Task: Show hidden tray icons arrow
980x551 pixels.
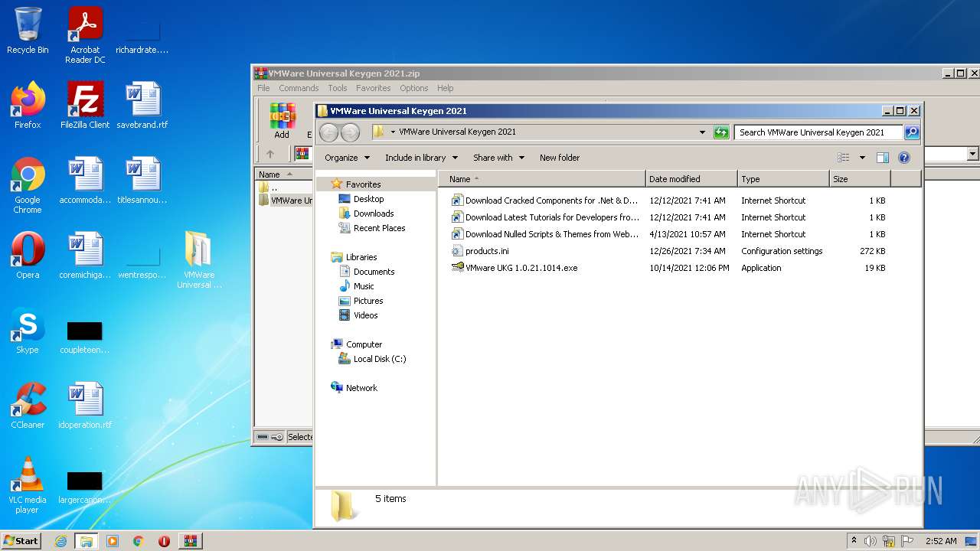Action: coord(854,540)
